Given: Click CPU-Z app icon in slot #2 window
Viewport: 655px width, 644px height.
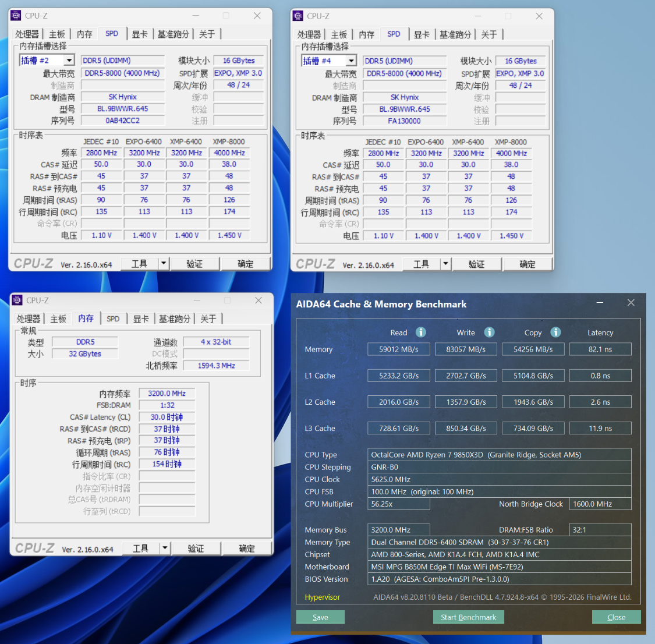Looking at the screenshot, I should [x=16, y=16].
